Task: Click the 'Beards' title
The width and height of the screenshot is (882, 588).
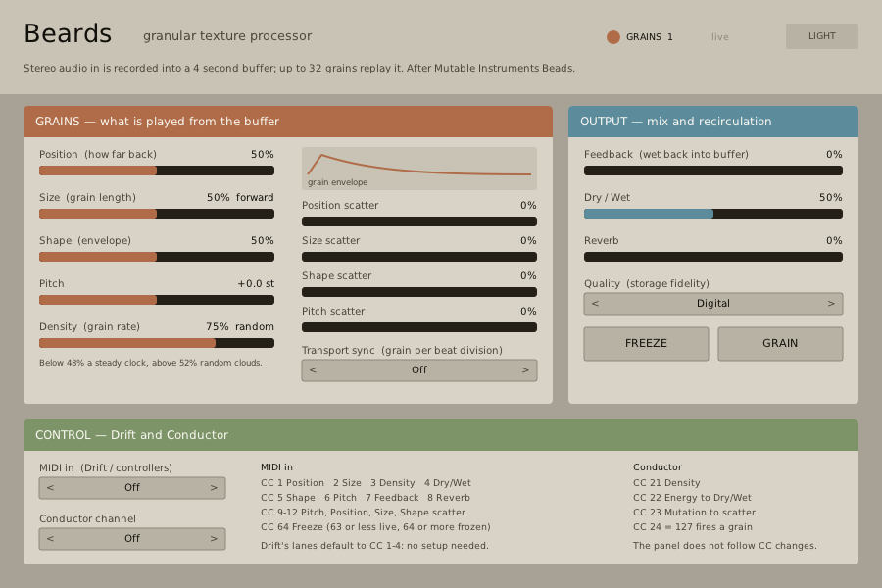Action: tap(68, 33)
